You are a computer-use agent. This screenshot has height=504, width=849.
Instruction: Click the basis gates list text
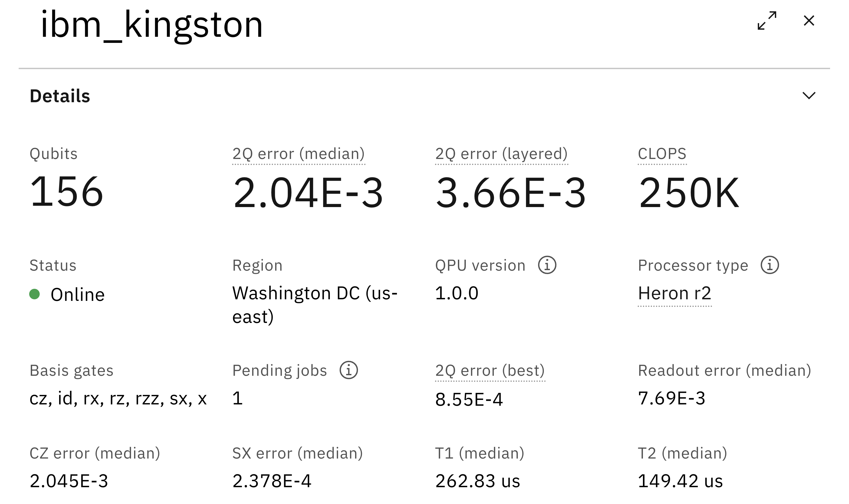pyautogui.click(x=118, y=398)
